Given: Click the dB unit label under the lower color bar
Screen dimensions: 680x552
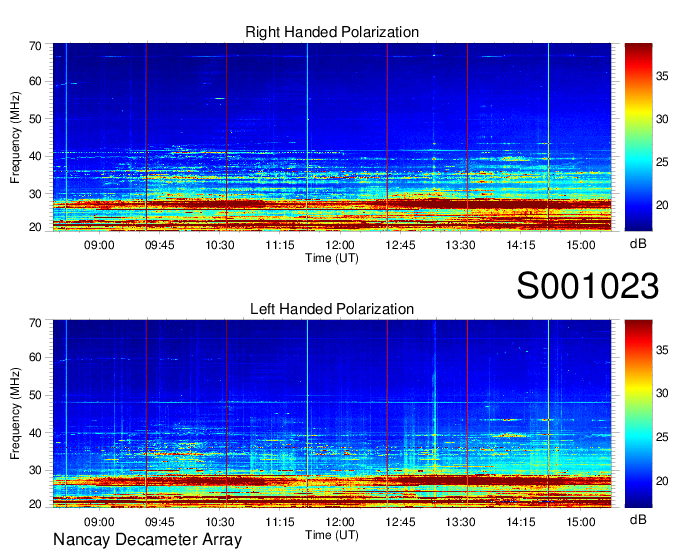Looking at the screenshot, I should tap(638, 519).
